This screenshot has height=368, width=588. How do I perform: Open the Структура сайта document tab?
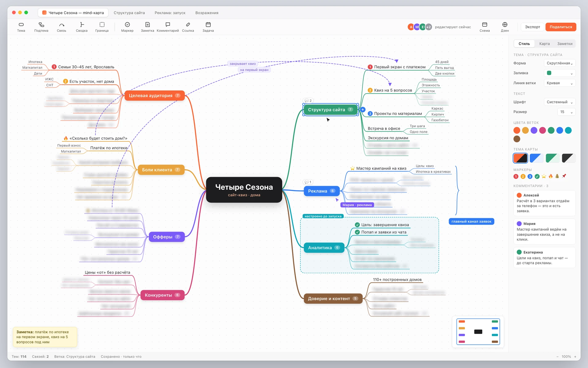[129, 13]
